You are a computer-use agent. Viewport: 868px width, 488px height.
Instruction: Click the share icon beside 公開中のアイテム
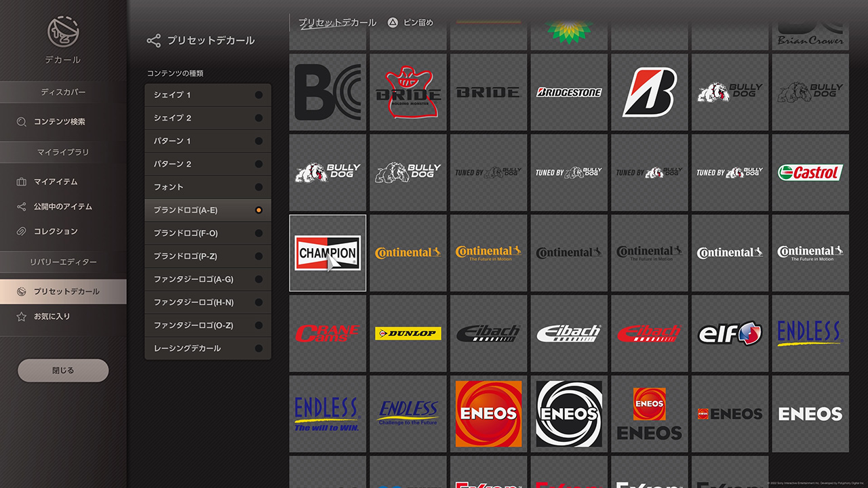[22, 207]
